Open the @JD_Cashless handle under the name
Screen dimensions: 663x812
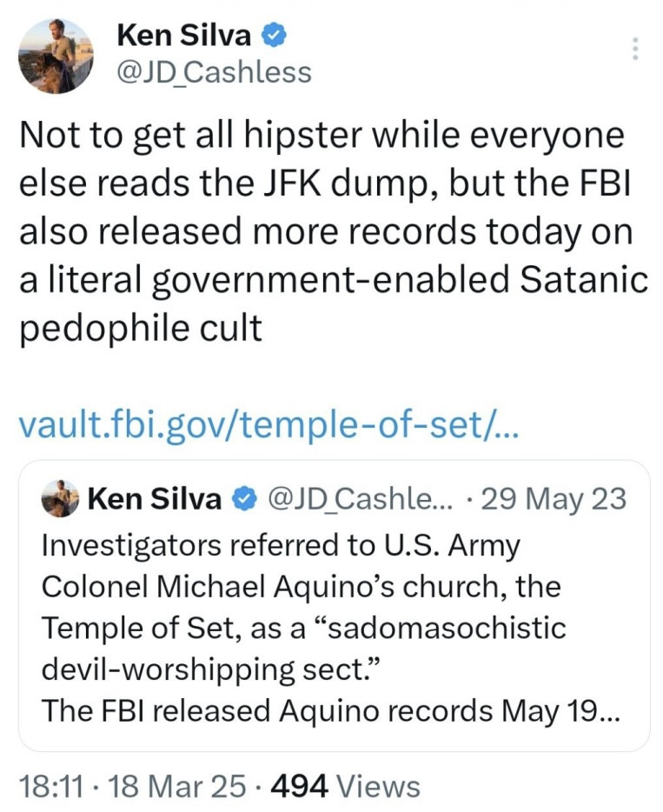click(x=213, y=72)
